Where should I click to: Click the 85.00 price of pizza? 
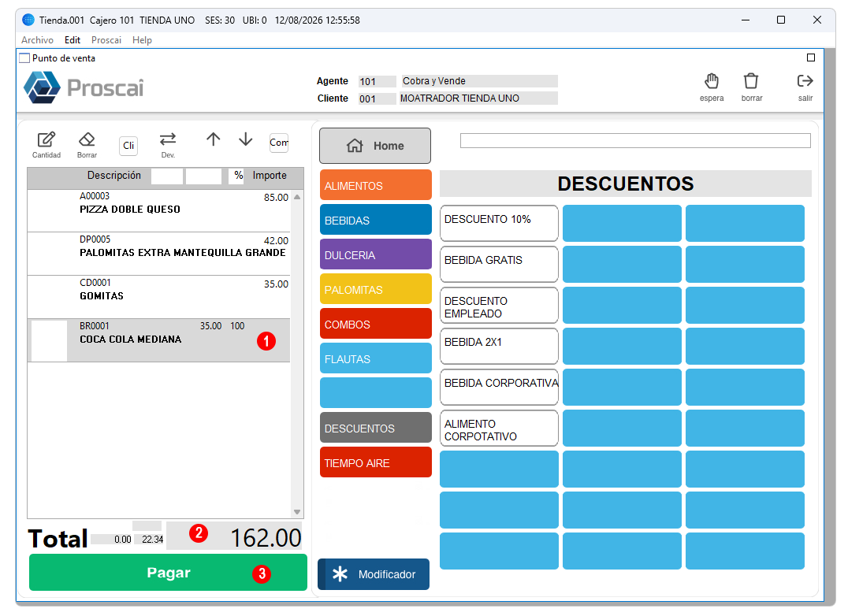point(276,197)
